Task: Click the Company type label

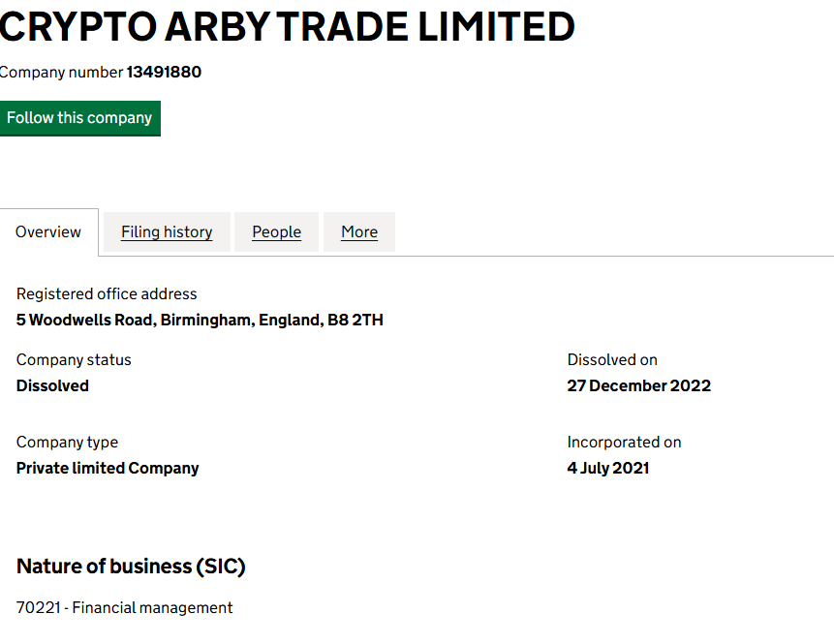Action: point(67,443)
